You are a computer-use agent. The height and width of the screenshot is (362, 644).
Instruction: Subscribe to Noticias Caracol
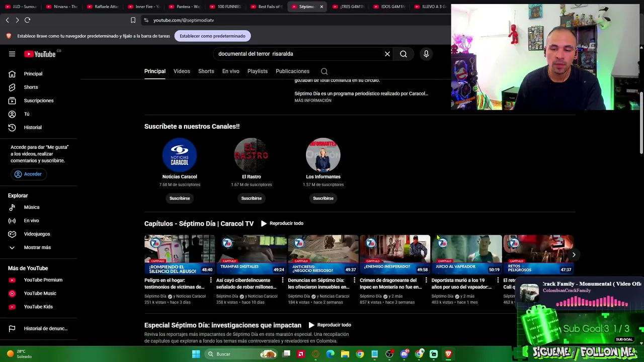[180, 198]
